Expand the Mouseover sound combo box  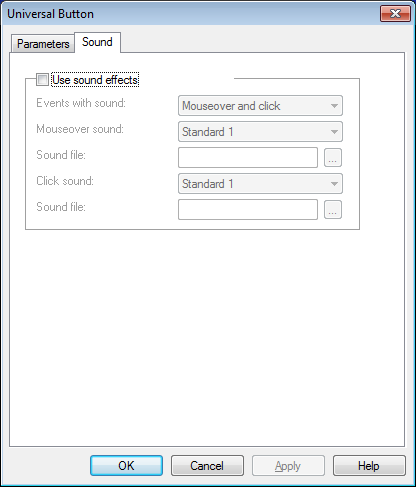[x=260, y=132]
